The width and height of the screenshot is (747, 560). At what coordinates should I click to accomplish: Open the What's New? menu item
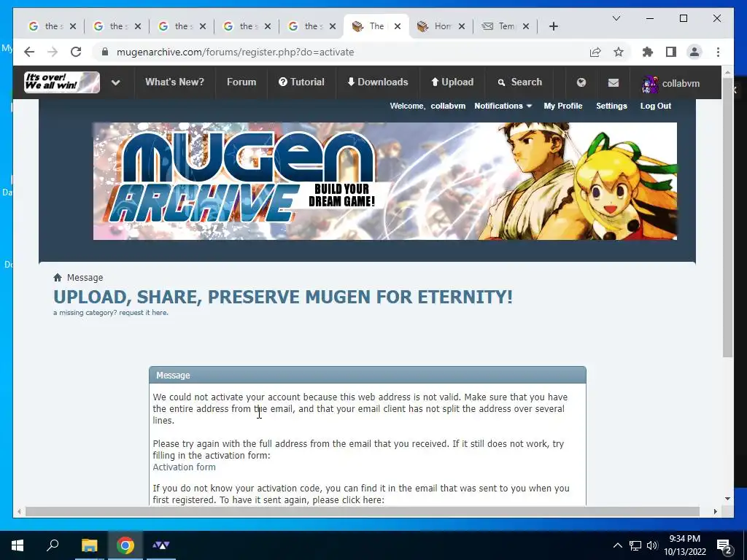point(174,82)
